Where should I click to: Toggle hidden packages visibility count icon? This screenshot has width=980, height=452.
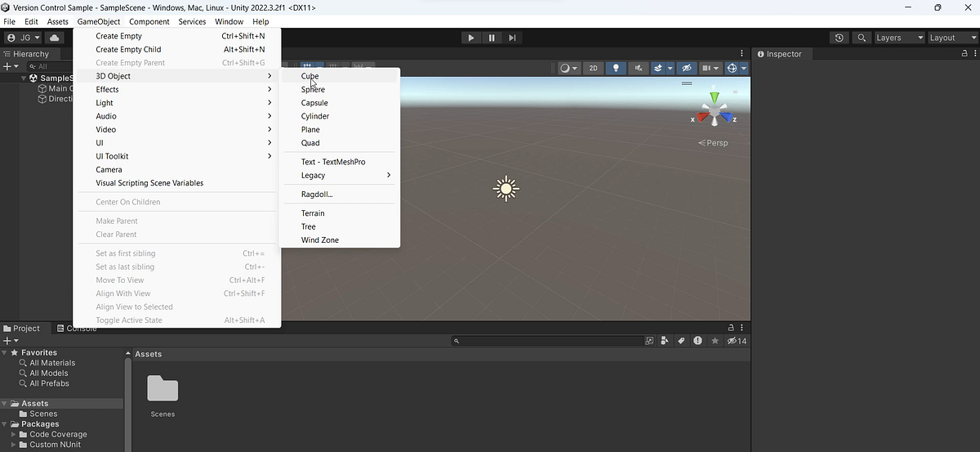[x=737, y=341]
